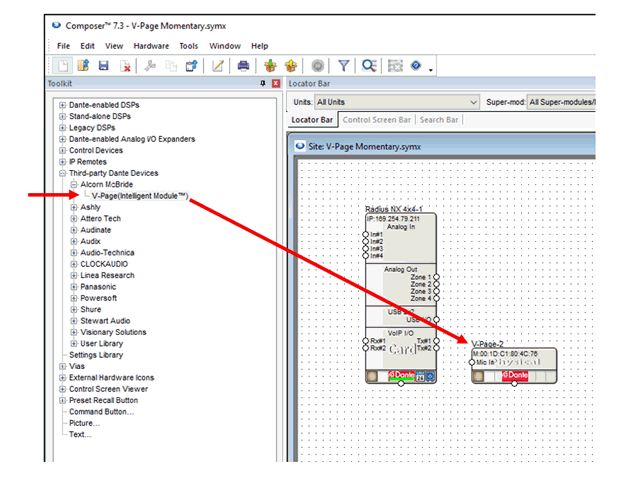Click the grey round power icon
This screenshot has height=480, width=624.
pos(317,66)
